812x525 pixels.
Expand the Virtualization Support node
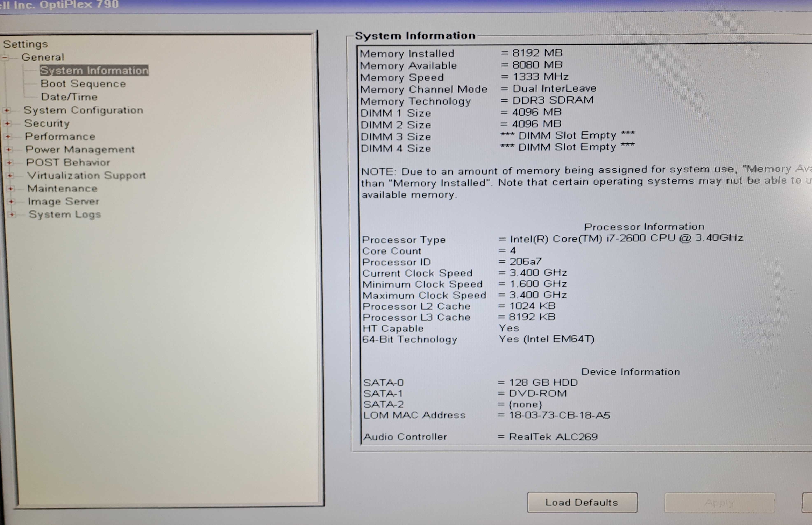[10, 176]
